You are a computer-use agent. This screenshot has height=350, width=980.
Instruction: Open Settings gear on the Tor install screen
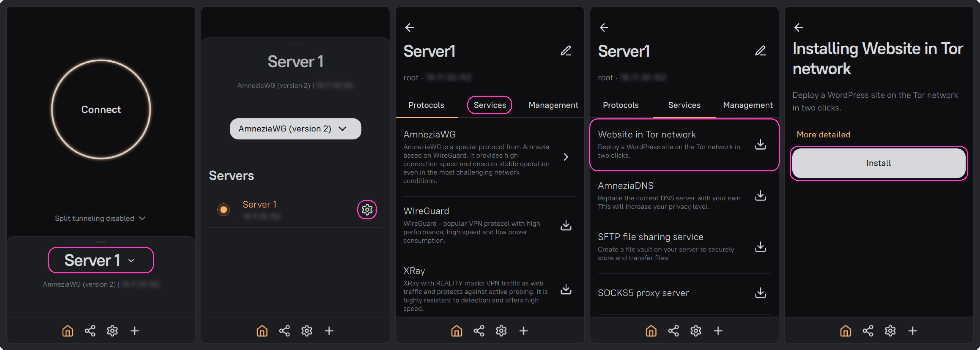click(x=890, y=331)
